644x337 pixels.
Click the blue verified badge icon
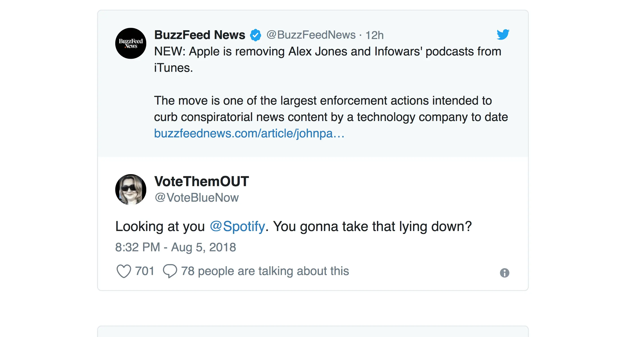click(255, 35)
